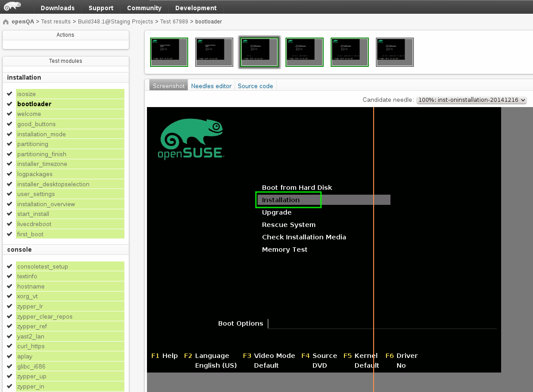Open the partitioning_finish test module
The width and height of the screenshot is (533, 392).
(x=70, y=154)
